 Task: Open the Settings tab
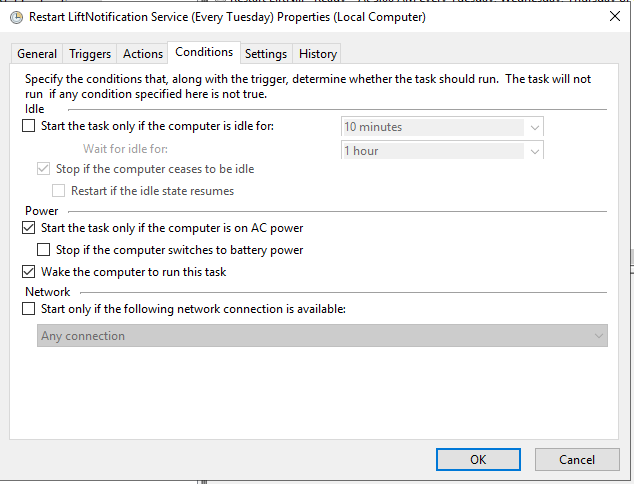coord(266,54)
